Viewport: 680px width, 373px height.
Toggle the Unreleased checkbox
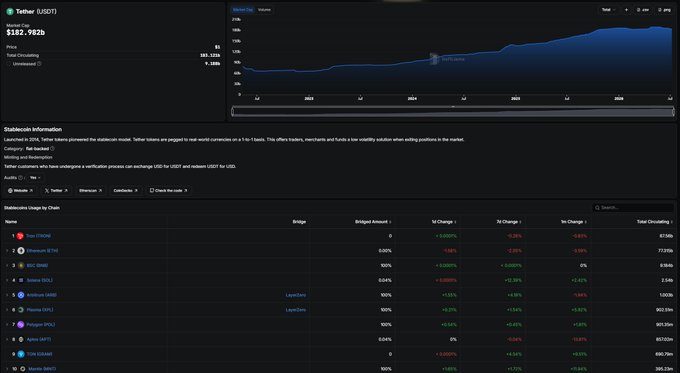(9, 64)
